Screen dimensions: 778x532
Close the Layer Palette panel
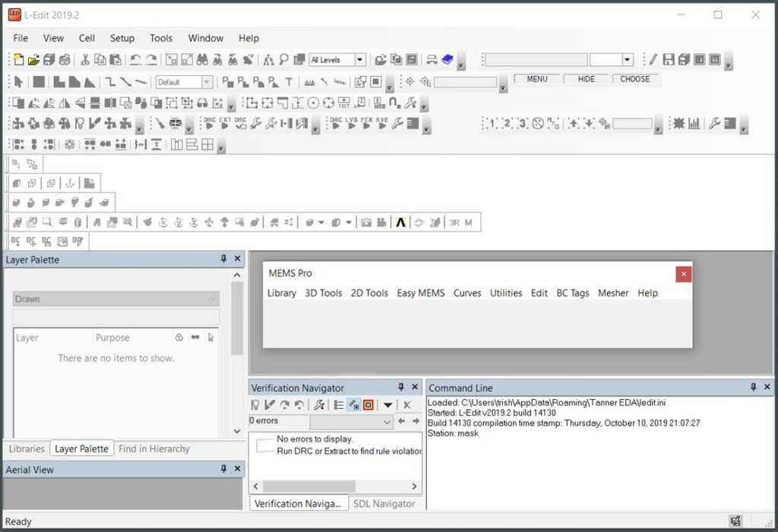click(237, 259)
